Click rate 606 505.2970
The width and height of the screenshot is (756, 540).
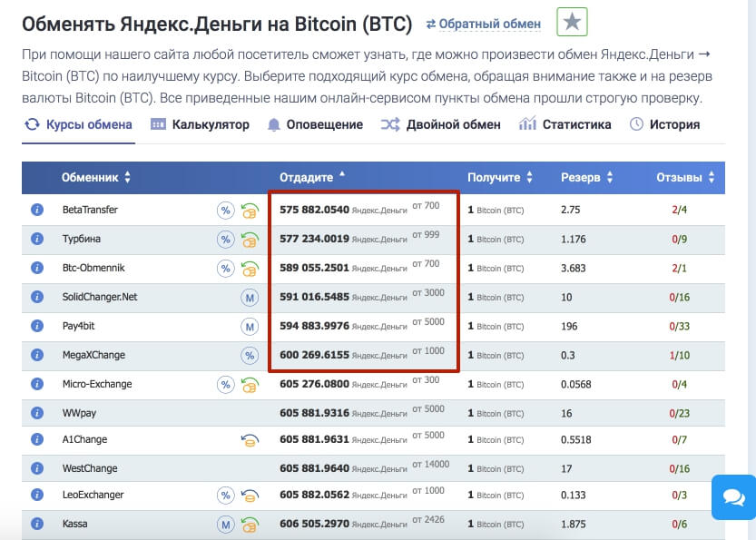coord(314,524)
